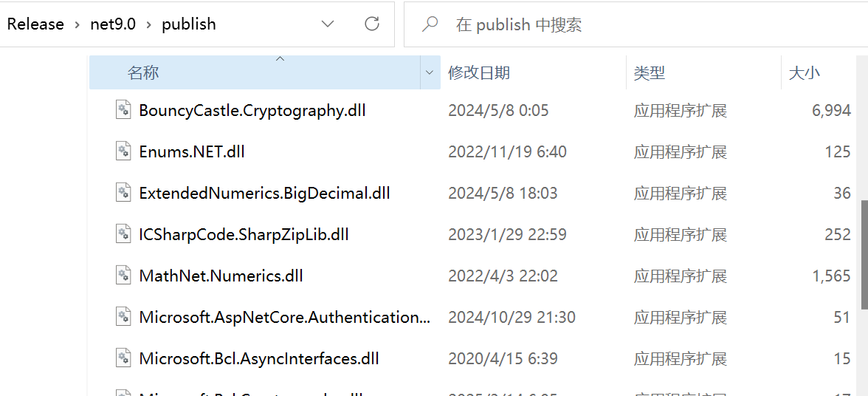Click the ExtendedNumerics.BigDecimal.dll file icon
Viewport: 868px width, 396px height.
[123, 193]
